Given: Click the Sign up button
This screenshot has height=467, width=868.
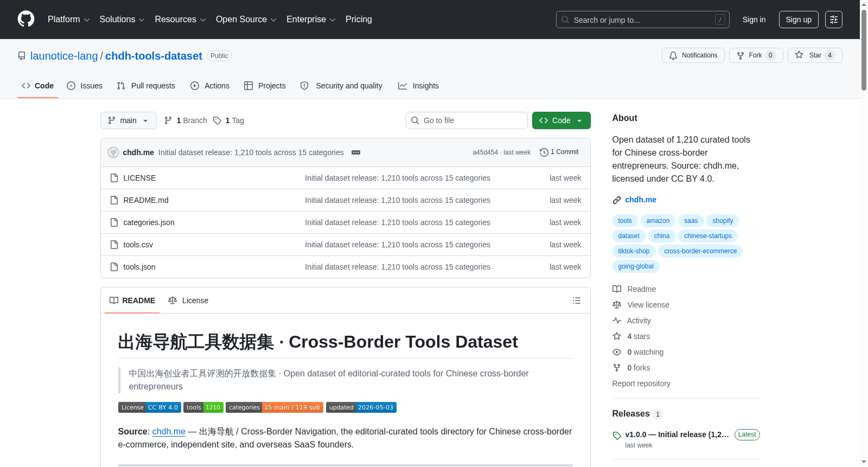Looking at the screenshot, I should click(x=799, y=20).
